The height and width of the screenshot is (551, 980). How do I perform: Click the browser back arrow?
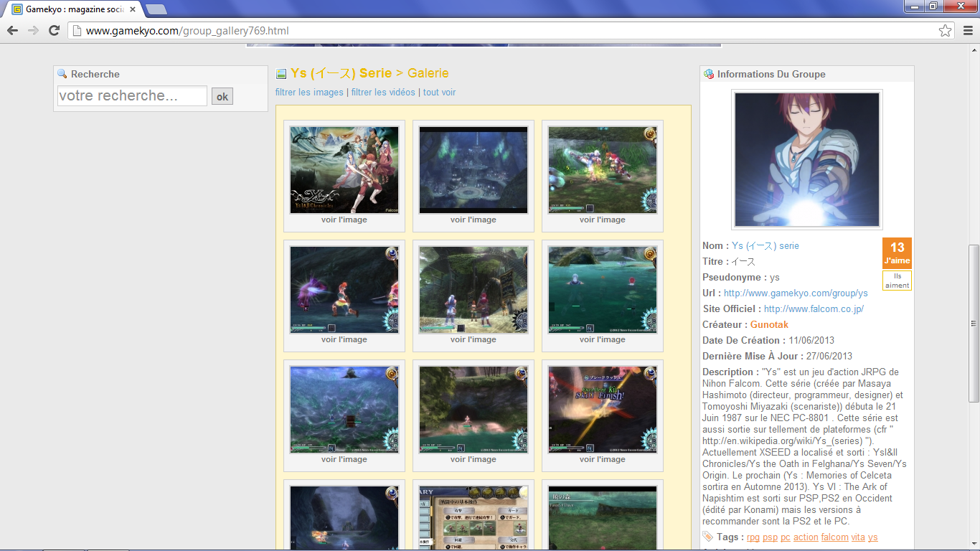coord(12,30)
